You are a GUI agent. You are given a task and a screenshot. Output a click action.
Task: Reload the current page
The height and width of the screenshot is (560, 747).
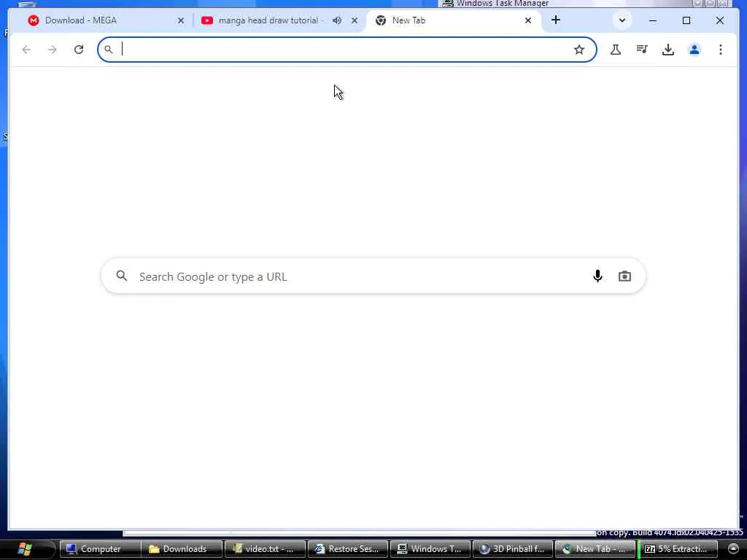[x=79, y=50]
